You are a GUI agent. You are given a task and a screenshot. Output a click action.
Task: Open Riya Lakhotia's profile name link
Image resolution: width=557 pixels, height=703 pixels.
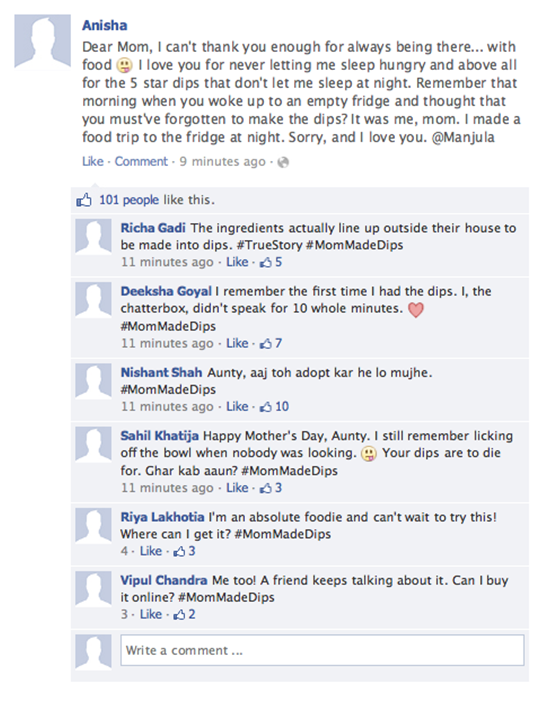(162, 517)
